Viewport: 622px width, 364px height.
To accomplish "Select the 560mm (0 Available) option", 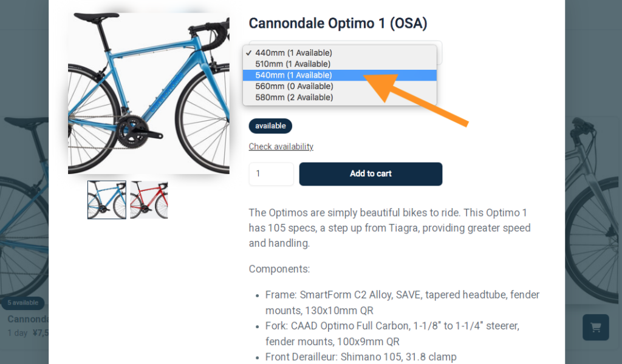I will tap(294, 86).
